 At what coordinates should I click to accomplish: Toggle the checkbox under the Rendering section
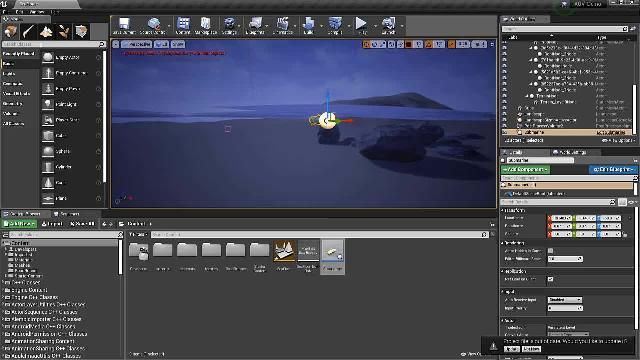click(550, 251)
